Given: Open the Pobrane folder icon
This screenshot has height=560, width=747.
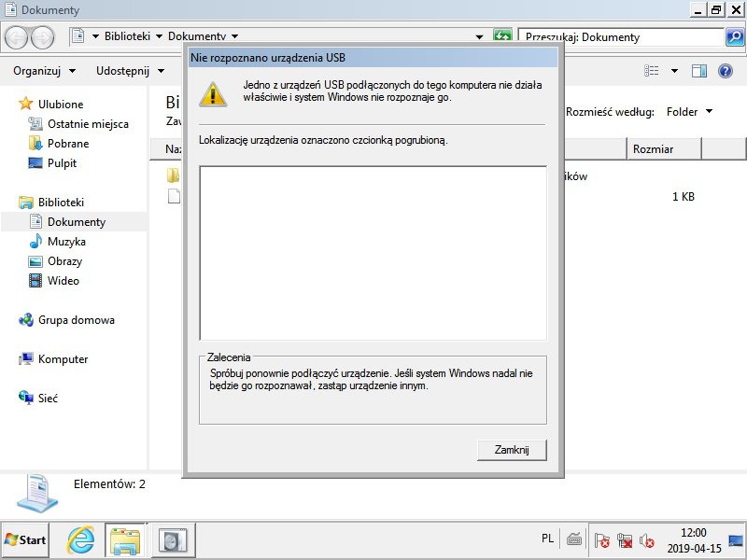Looking at the screenshot, I should click(x=35, y=144).
